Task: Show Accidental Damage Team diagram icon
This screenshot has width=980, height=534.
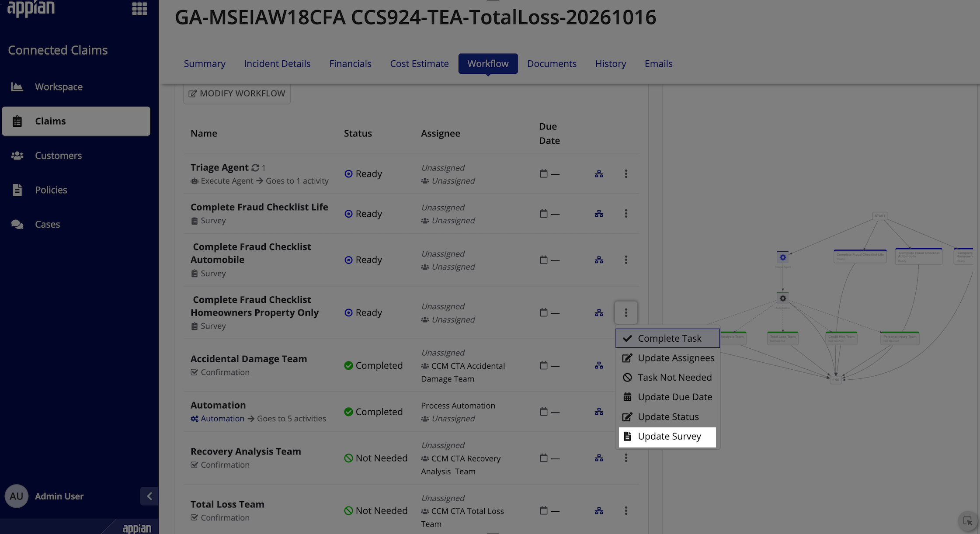Action: pos(599,365)
